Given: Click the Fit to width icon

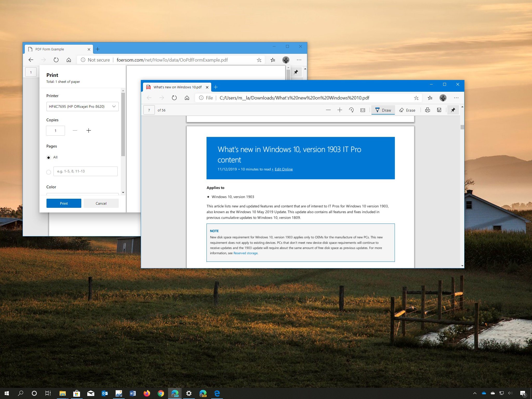Looking at the screenshot, I should click(363, 110).
